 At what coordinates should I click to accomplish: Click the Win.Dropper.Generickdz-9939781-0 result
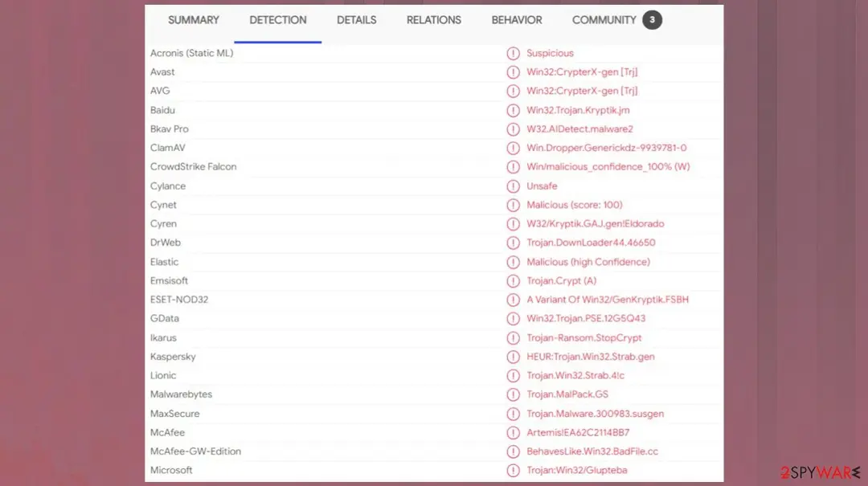coord(606,148)
